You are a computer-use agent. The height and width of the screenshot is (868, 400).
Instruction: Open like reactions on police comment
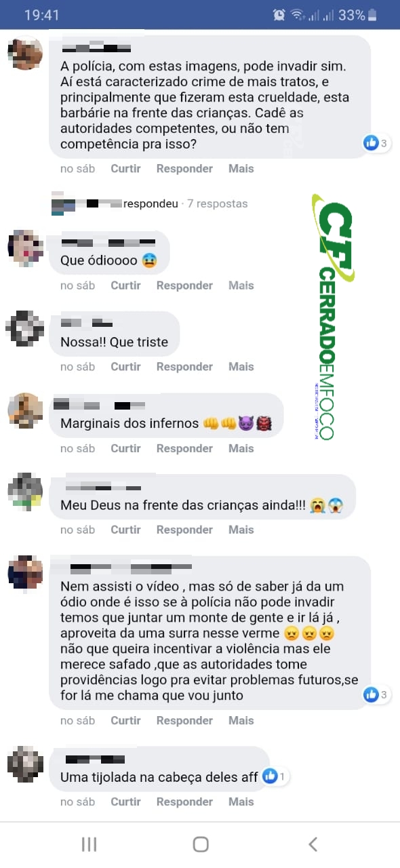tap(376, 142)
